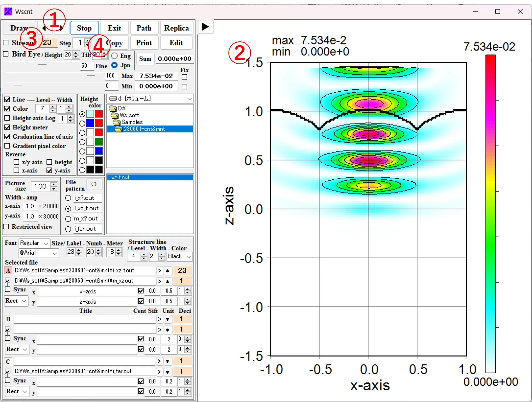Enable the Restricted view checkbox

pyautogui.click(x=6, y=226)
